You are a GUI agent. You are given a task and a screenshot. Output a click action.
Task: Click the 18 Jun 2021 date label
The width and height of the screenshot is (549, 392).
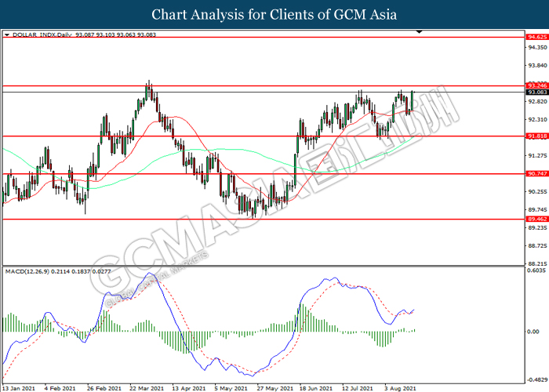316,388
